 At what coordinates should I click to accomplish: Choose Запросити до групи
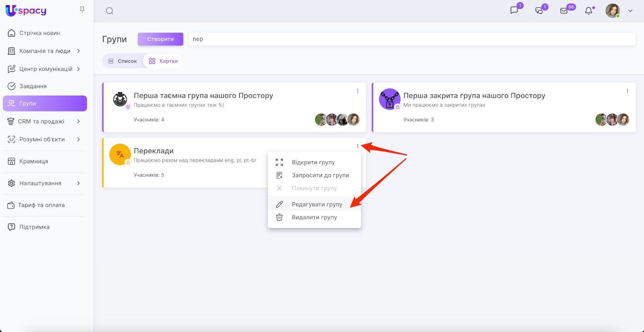314,175
